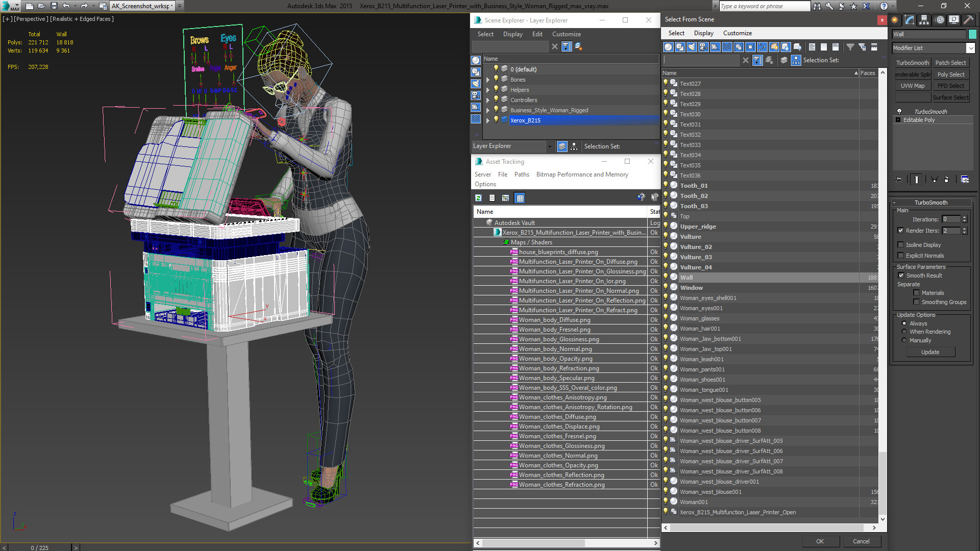Enable the Isoline Display checkbox
Image resolution: width=980 pixels, height=551 pixels.
click(x=901, y=245)
